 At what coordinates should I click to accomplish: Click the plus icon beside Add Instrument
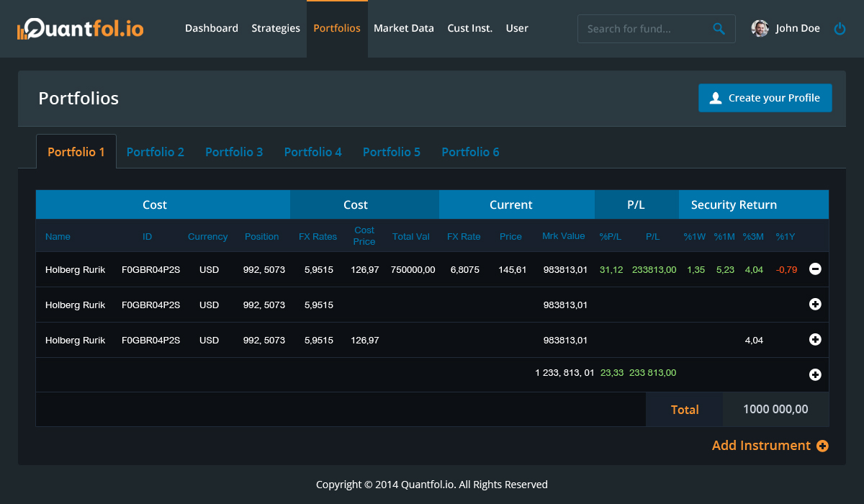pyautogui.click(x=822, y=446)
